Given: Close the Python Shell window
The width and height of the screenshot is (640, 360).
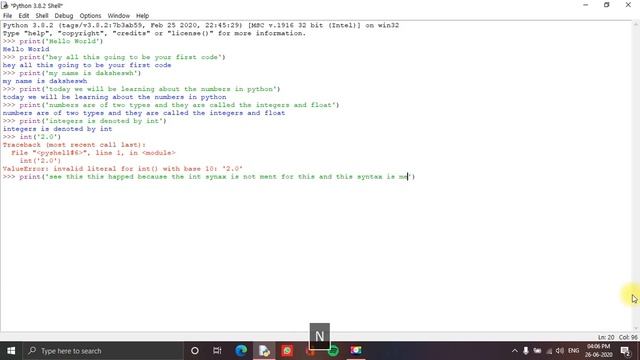Looking at the screenshot, I should [x=628, y=5].
